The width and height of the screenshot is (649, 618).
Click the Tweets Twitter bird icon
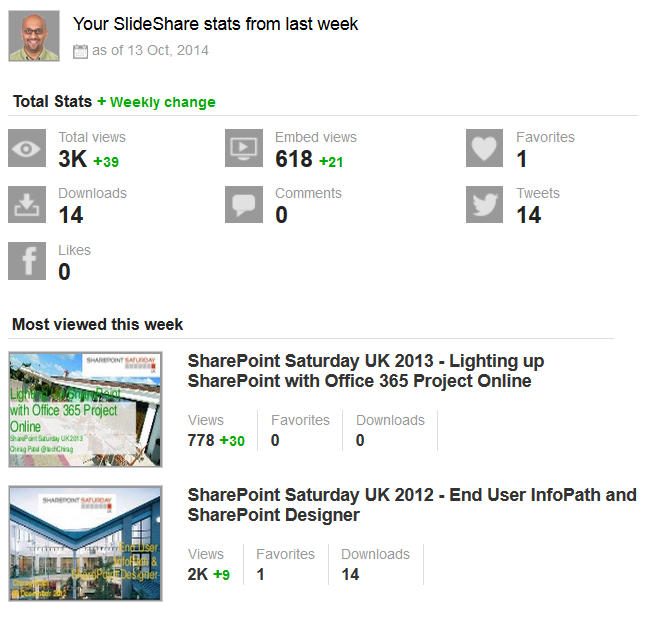485,204
